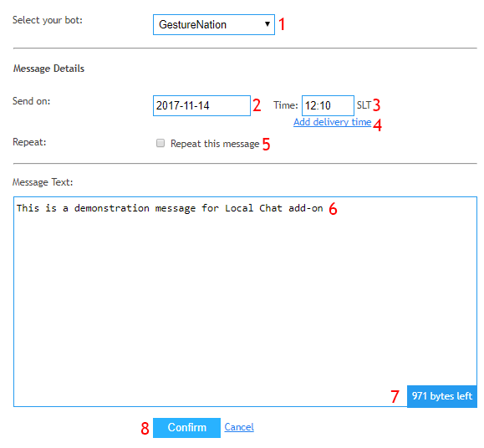Click the 971 bytes left counter
Image resolution: width=484 pixels, height=448 pixels.
point(442,396)
